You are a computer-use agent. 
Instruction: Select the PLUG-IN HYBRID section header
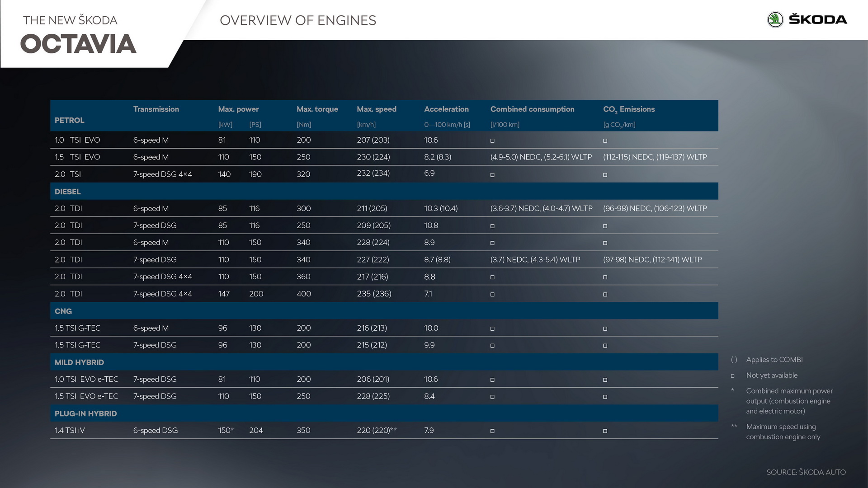[x=85, y=413]
